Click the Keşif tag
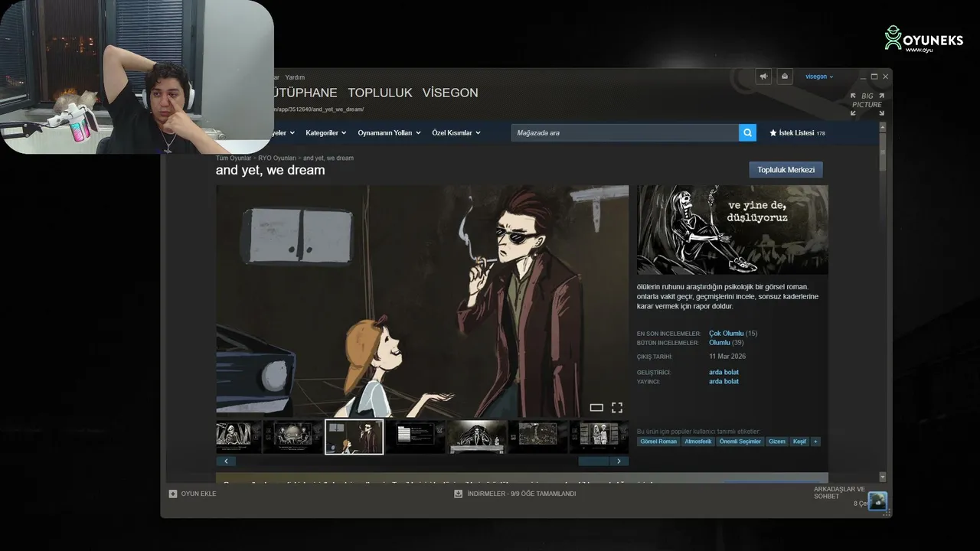This screenshot has width=980, height=551. [799, 442]
